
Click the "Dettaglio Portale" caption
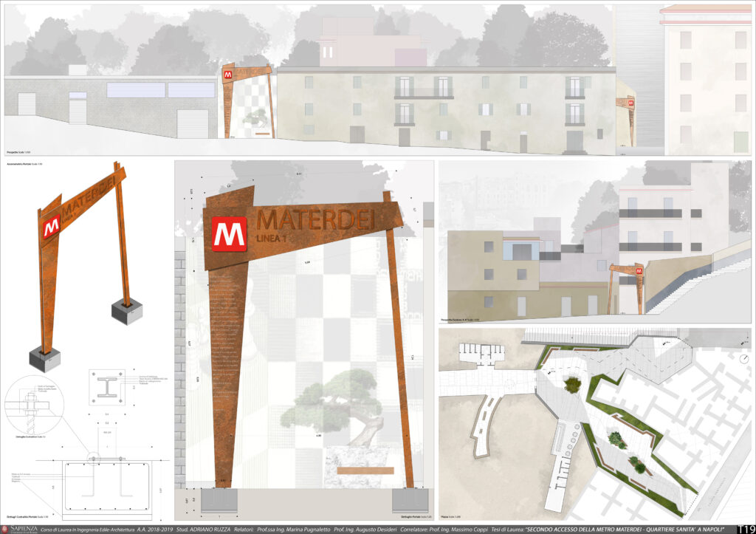(416, 516)
